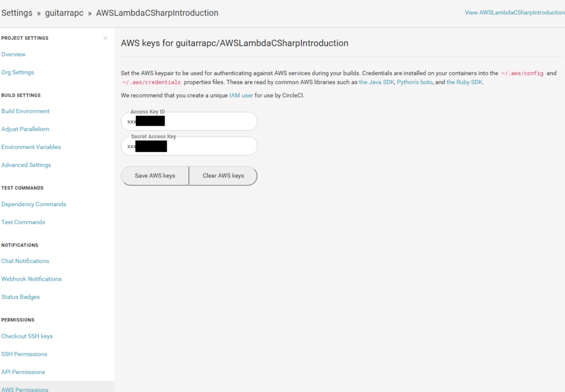
Task: Open Test Commands settings
Action: [23, 222]
